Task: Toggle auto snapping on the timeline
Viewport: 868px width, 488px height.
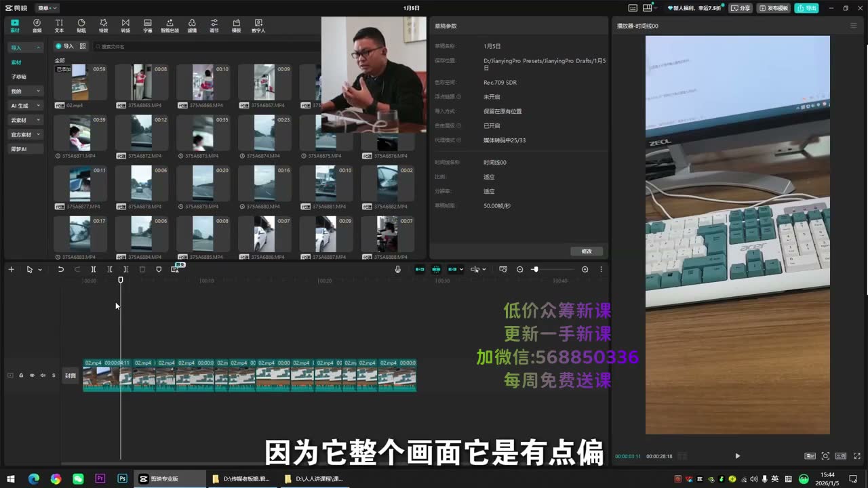Action: [x=436, y=269]
